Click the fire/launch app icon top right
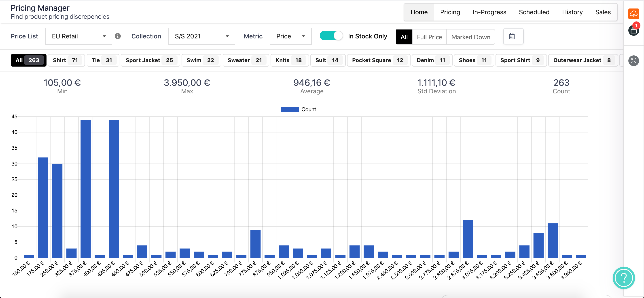Viewport: 644px width, 298px height. [634, 12]
